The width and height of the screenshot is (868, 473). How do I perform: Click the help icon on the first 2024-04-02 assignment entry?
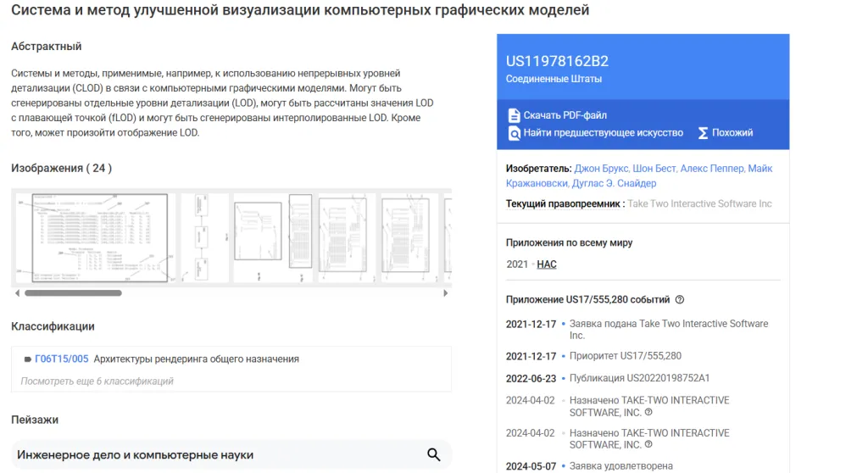click(x=648, y=413)
